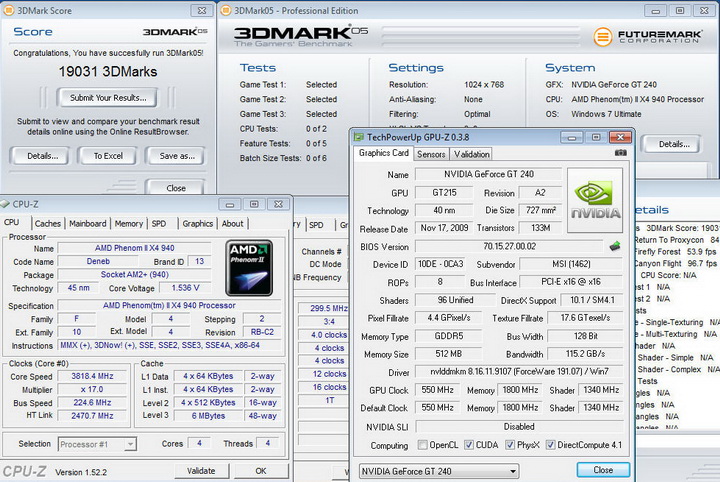Click the Core Speed value 3818.4 MHz

pyautogui.click(x=92, y=376)
